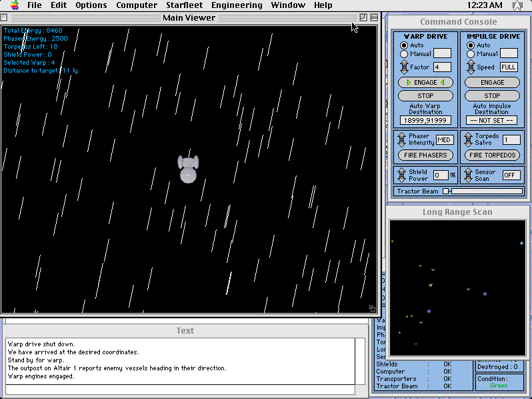Click the Phaser Intensity MED field
Image resolution: width=532 pixels, height=399 pixels.
pyautogui.click(x=445, y=140)
